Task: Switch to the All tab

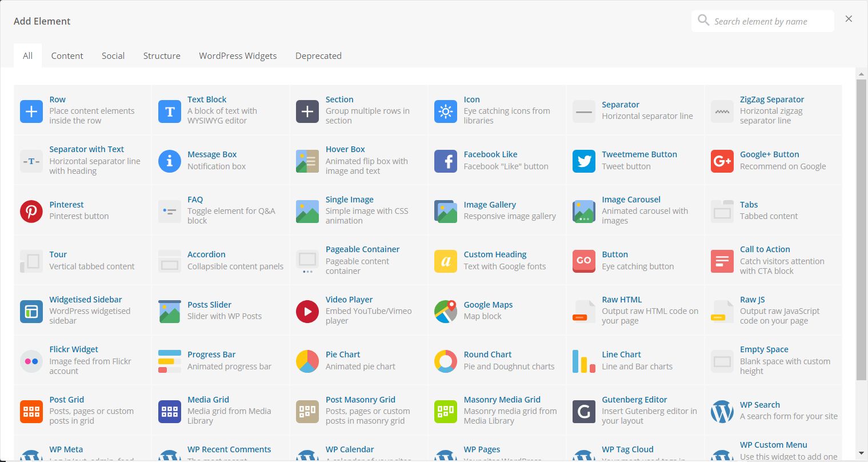Action: (x=28, y=55)
